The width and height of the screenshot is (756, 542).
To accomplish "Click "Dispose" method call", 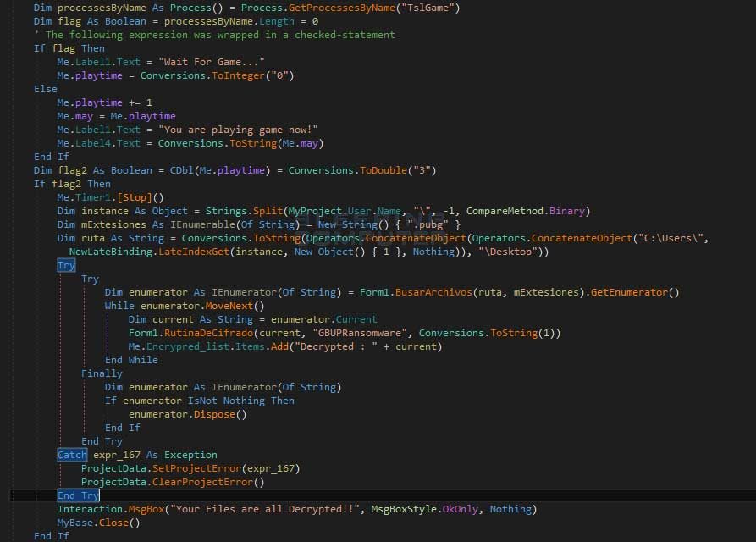I will tap(214, 414).
